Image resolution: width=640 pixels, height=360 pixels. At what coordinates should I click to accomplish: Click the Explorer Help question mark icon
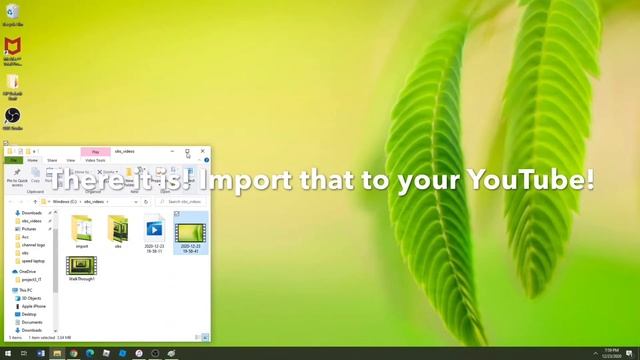[x=207, y=160]
